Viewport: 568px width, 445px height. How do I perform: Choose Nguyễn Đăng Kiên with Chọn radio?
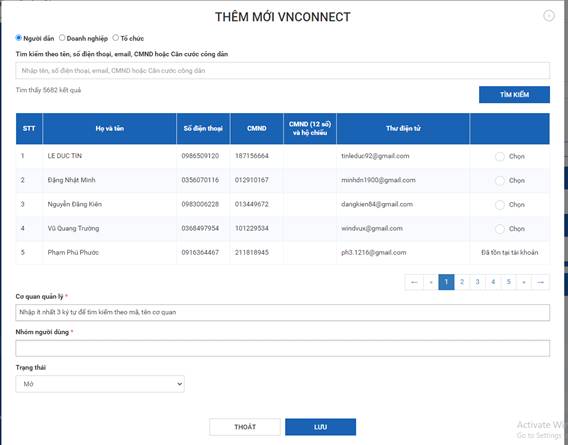pos(500,205)
